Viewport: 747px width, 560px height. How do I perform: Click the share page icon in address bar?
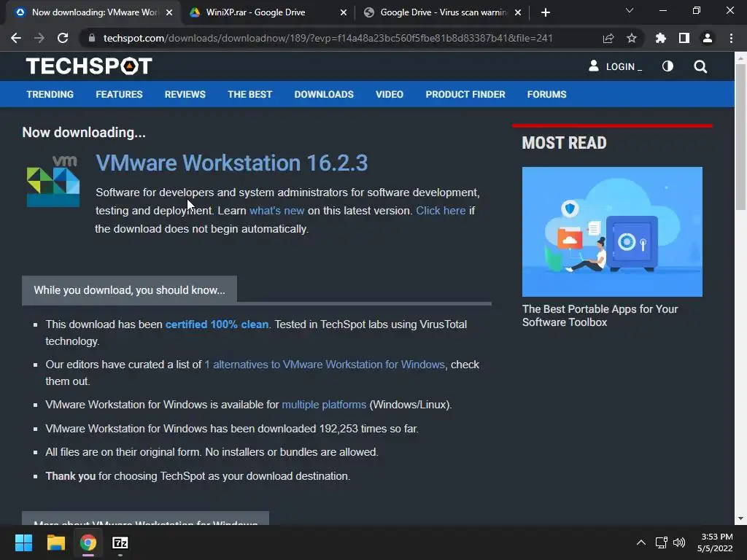point(608,38)
